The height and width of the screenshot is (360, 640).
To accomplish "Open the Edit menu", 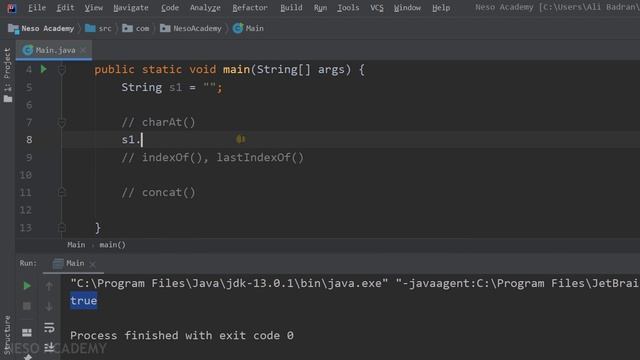I will [65, 8].
